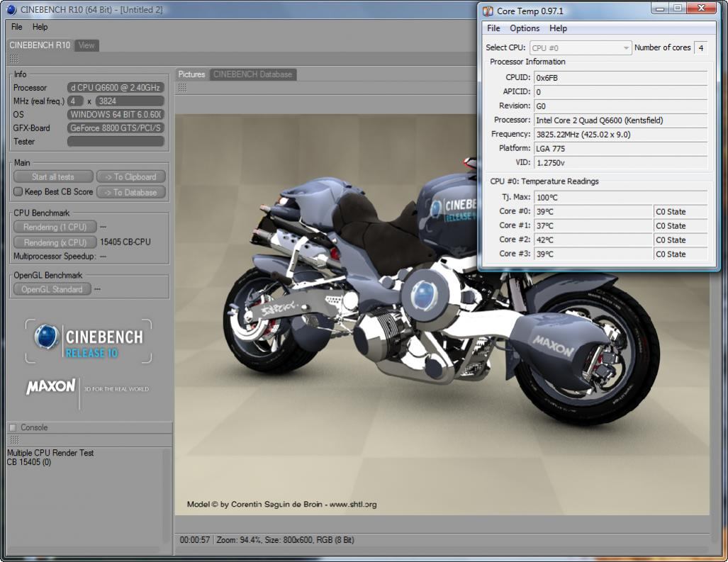Screen dimensions: 728x562
Task: Click the To Database button
Action: [130, 192]
